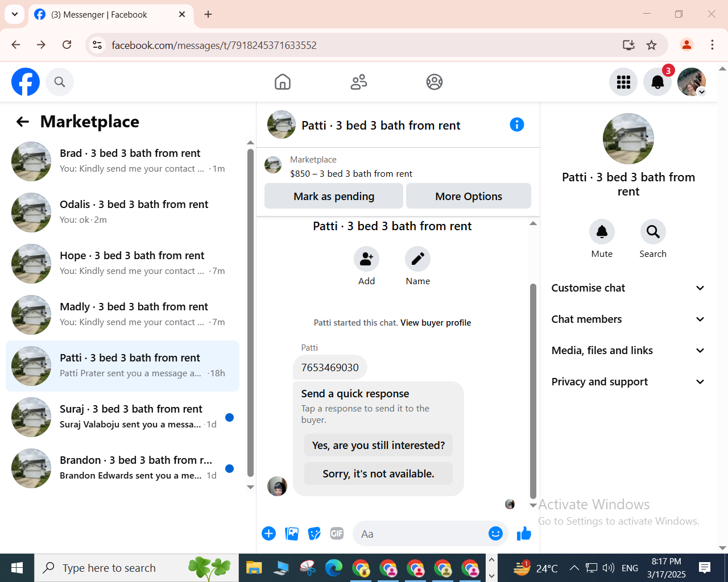This screenshot has height=582, width=728.
Task: View site information icon in address bar
Action: 97,45
